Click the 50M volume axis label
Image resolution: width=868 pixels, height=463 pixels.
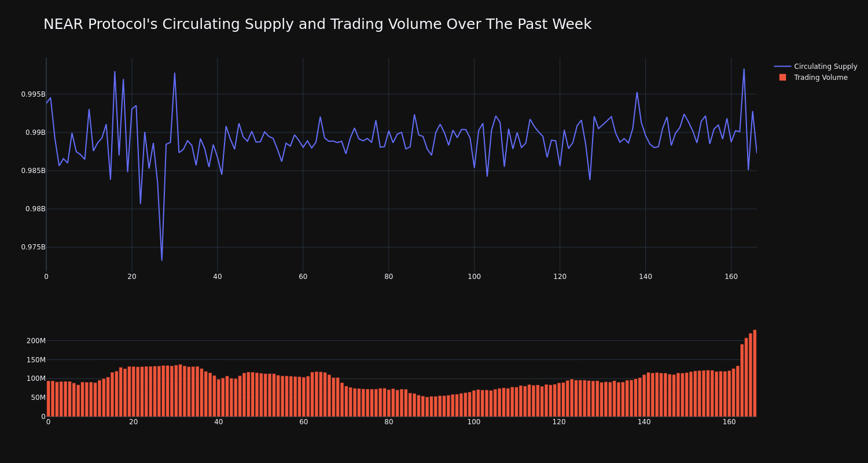tap(38, 398)
